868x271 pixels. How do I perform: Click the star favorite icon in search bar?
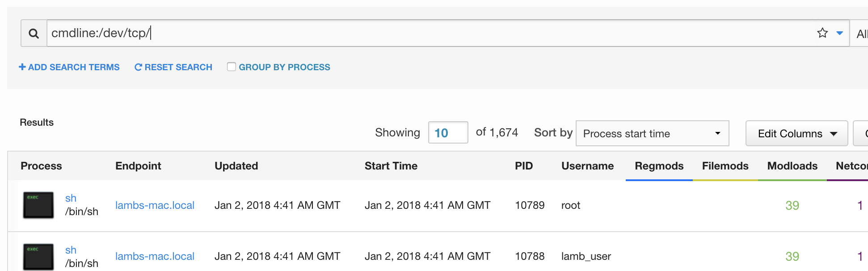pos(822,33)
